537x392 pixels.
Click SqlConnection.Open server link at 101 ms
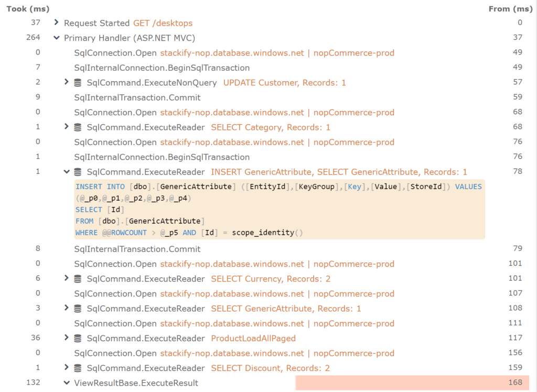pos(277,264)
